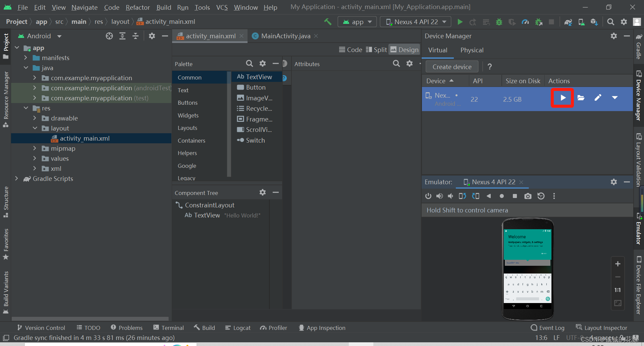The height and width of the screenshot is (346, 644).
Task: Click emulator back triangle button
Action: [489, 196]
